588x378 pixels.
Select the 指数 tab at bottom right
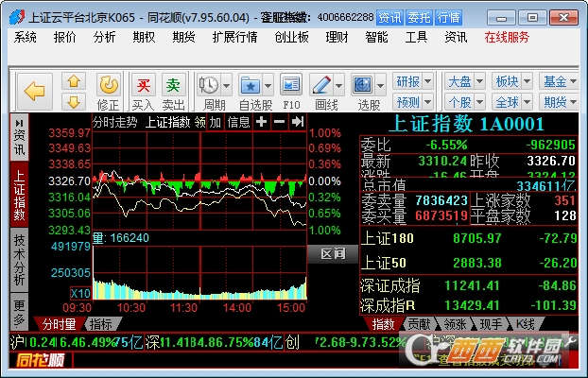[383, 324]
